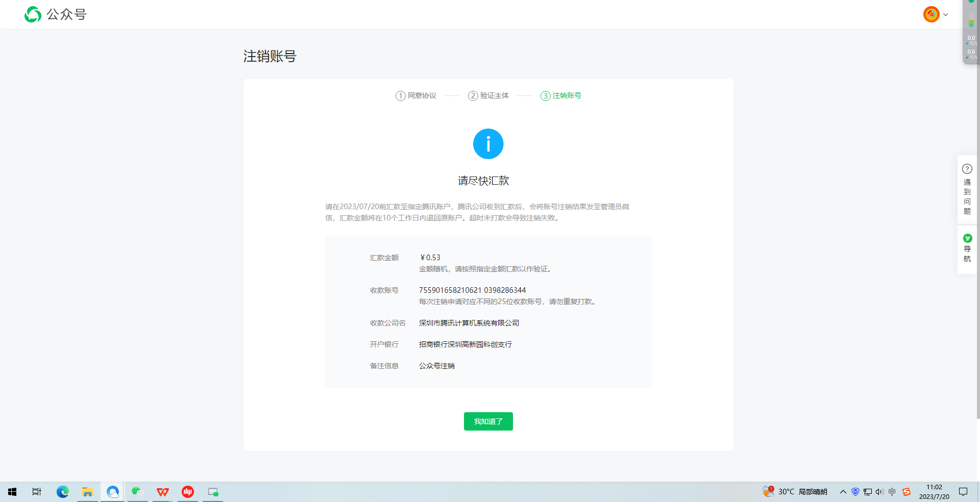The height and width of the screenshot is (502, 980).
Task: Click the remark text 公众号注销
Action: tap(437, 366)
